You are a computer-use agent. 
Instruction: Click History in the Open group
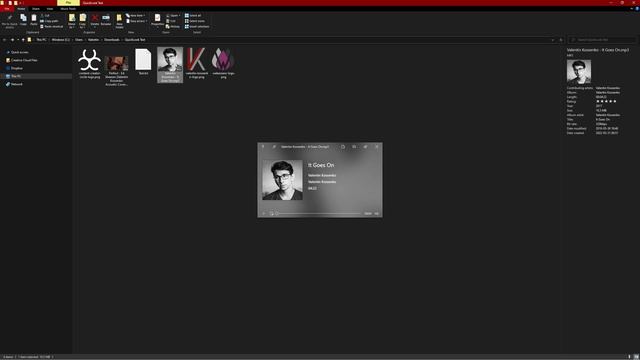(173, 26)
